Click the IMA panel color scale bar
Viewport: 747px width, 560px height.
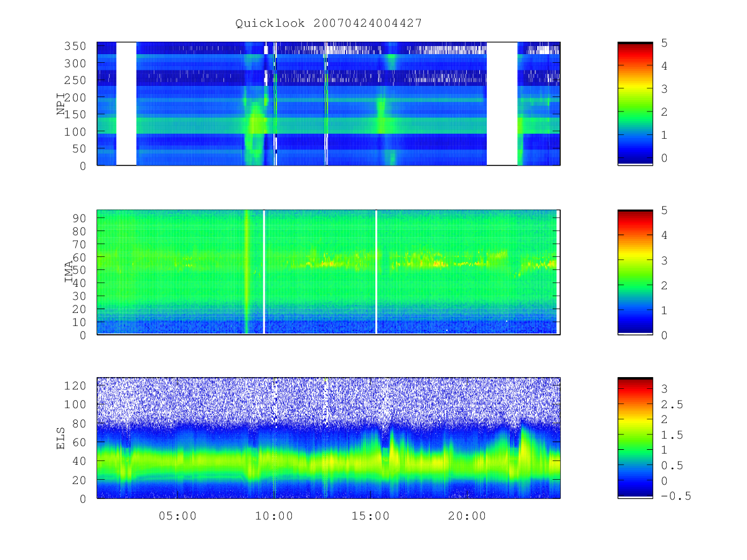pyautogui.click(x=635, y=272)
